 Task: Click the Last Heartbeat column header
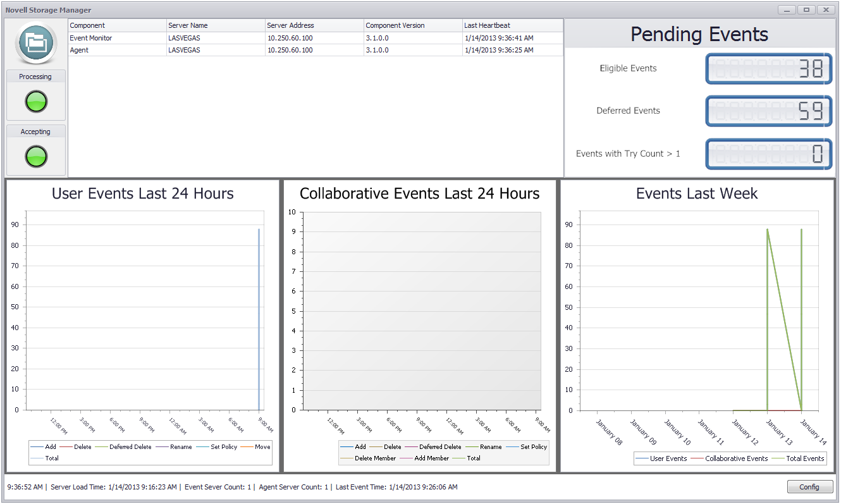click(x=512, y=25)
